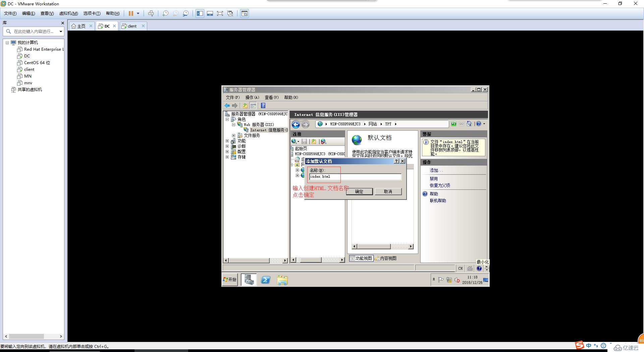Click the index.html name input field
The height and width of the screenshot is (352, 644).
[x=355, y=177]
